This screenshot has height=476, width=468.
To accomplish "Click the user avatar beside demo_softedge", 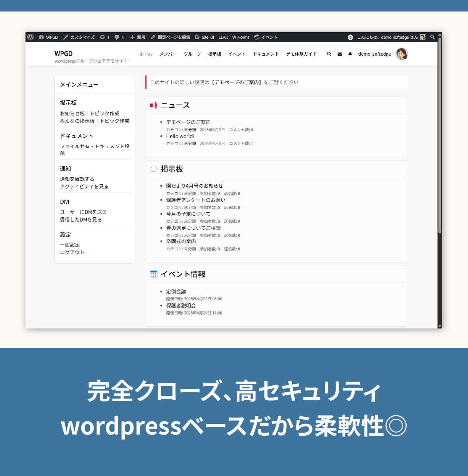I will point(402,54).
